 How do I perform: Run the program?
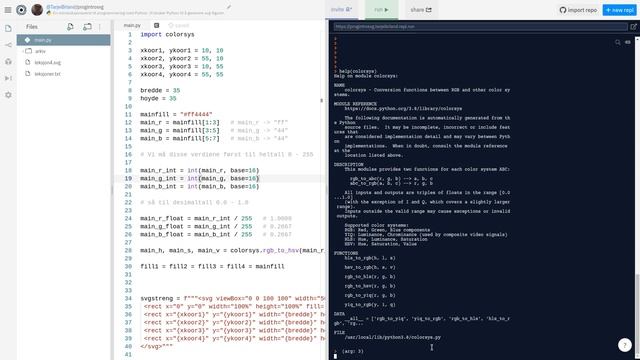(381, 10)
